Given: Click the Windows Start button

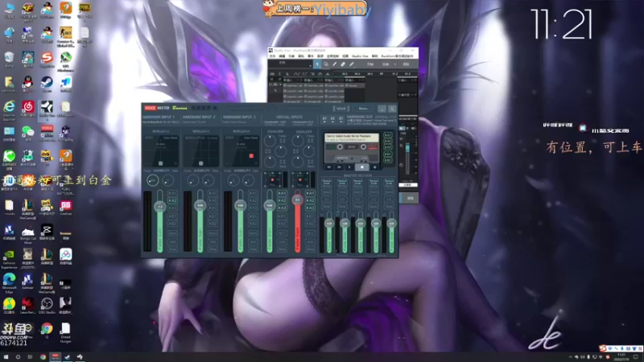Looking at the screenshot, I should point(6,357).
